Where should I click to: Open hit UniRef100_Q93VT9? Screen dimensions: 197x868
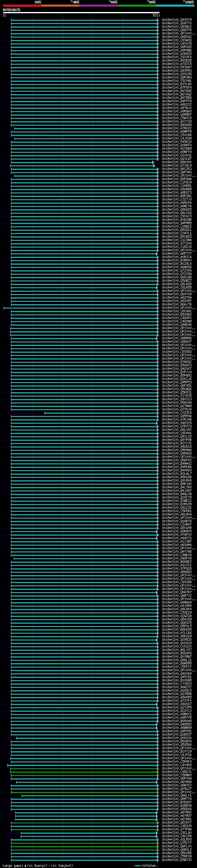[177, 20]
